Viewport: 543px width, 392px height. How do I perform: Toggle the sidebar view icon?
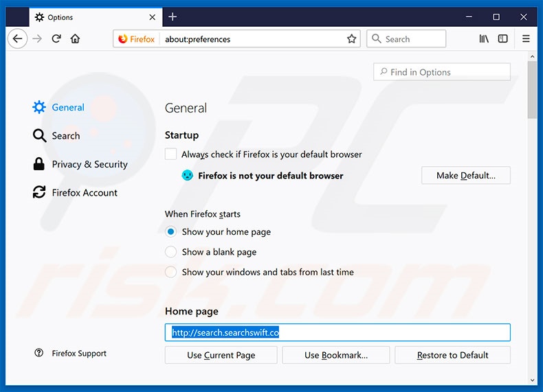503,38
